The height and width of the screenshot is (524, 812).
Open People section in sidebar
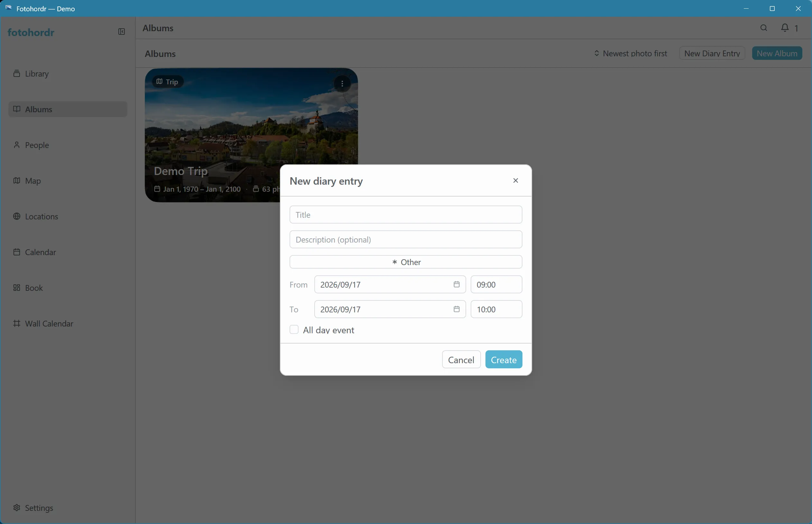(68, 145)
